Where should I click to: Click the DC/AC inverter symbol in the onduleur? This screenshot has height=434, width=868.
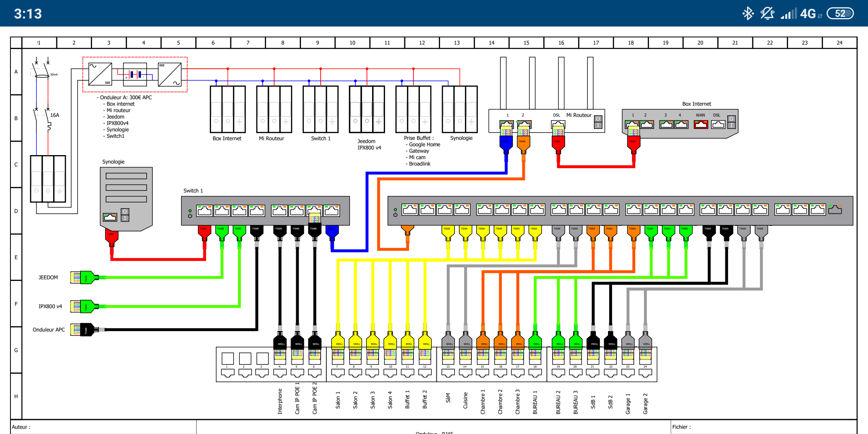pos(170,74)
